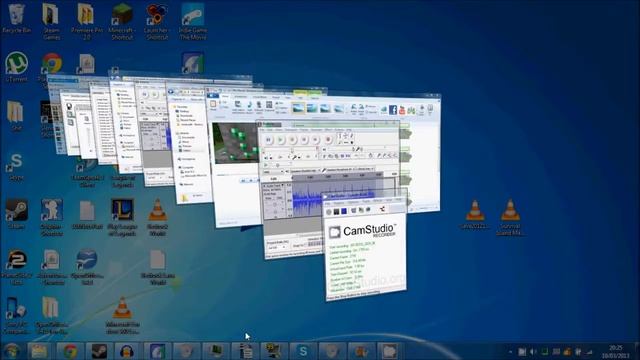Click the blue Stop button in CamStudio
640x360 pixels.
tap(344, 211)
